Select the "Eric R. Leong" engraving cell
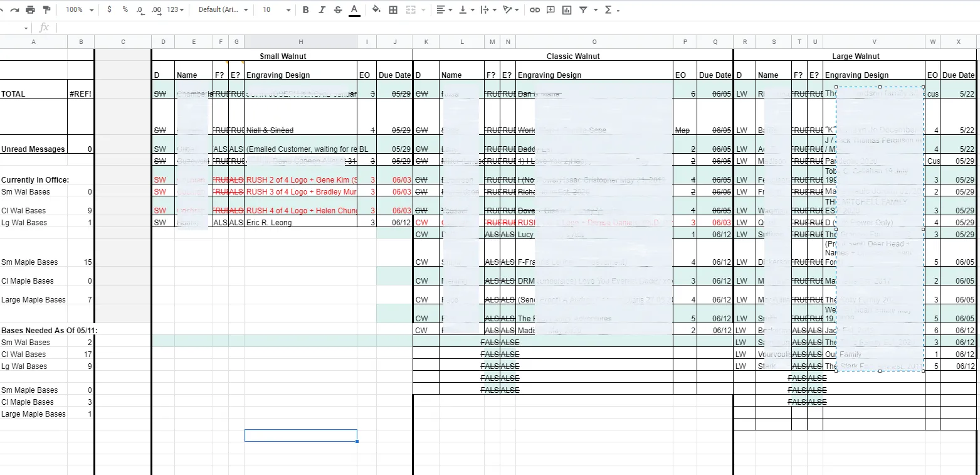Viewport: 980px width, 475px height. pos(301,222)
